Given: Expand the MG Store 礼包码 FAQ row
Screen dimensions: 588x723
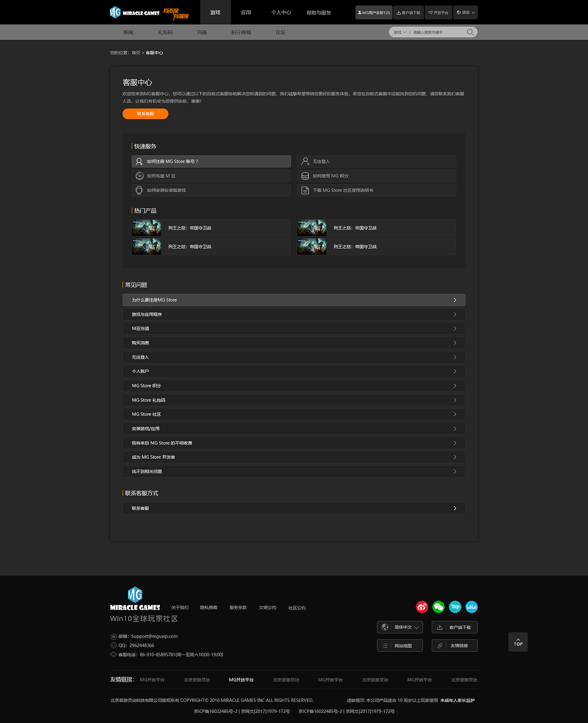Looking at the screenshot, I should click(294, 400).
